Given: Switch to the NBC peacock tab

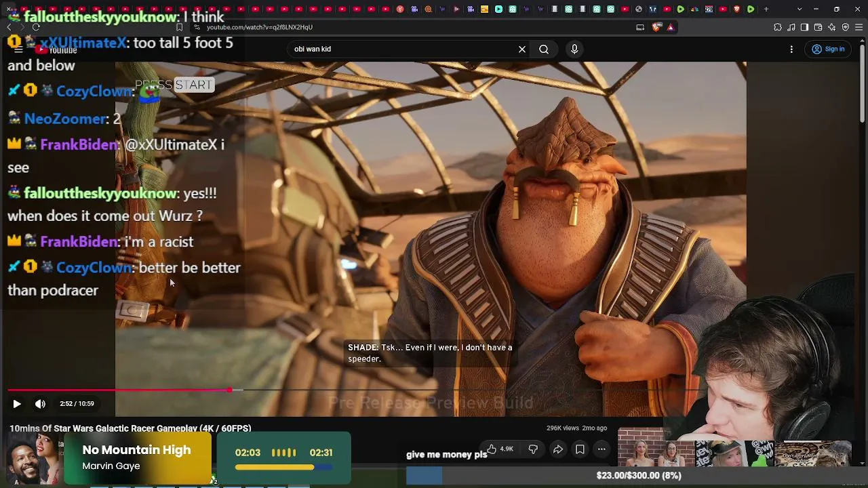Looking at the screenshot, I should click(694, 9).
